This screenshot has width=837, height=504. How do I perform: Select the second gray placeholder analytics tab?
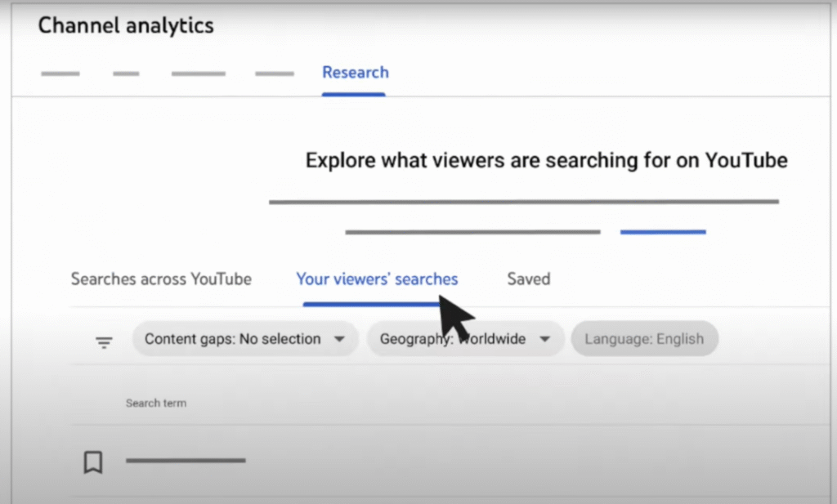126,74
